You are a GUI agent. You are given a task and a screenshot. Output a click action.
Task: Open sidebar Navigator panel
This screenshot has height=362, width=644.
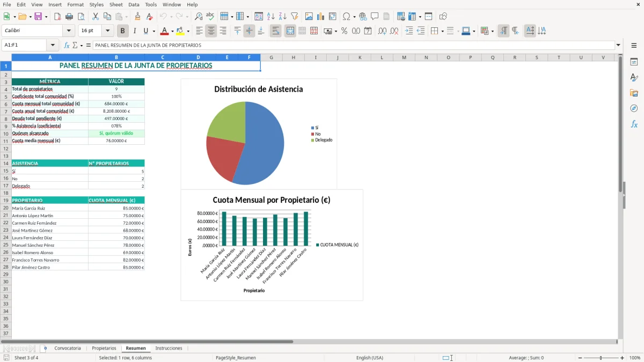(x=634, y=108)
